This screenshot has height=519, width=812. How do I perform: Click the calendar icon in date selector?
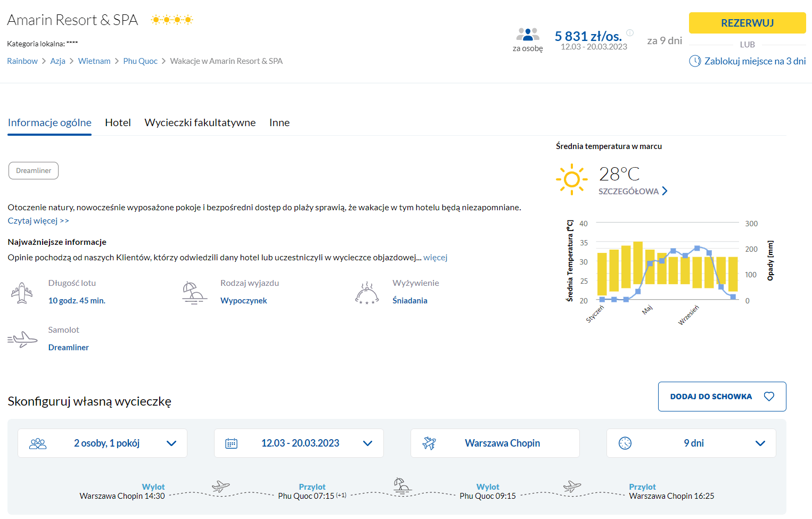coord(231,443)
